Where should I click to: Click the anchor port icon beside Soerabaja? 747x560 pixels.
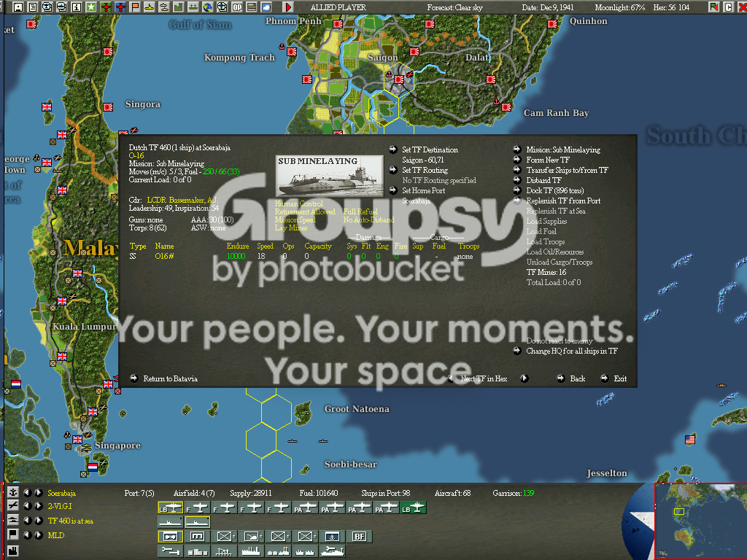[13, 492]
